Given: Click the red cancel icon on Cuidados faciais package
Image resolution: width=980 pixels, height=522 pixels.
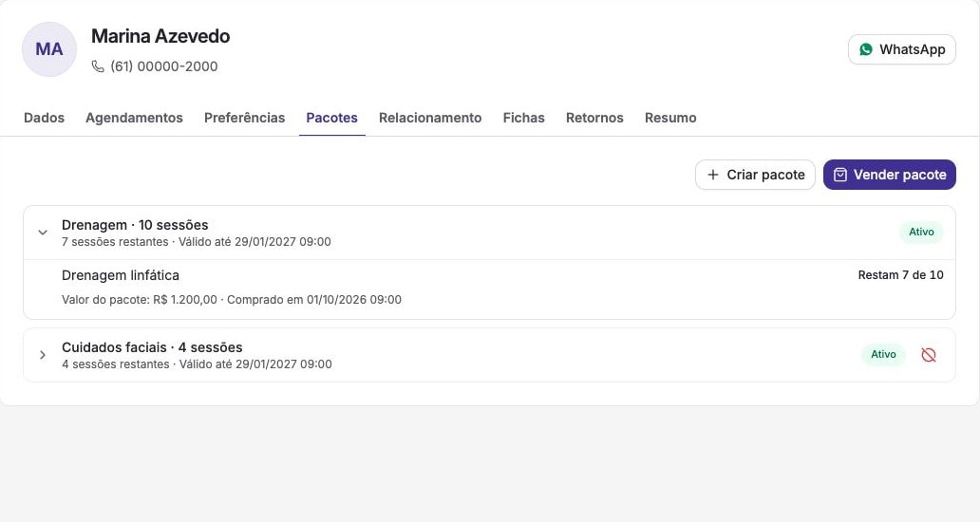Looking at the screenshot, I should [929, 355].
